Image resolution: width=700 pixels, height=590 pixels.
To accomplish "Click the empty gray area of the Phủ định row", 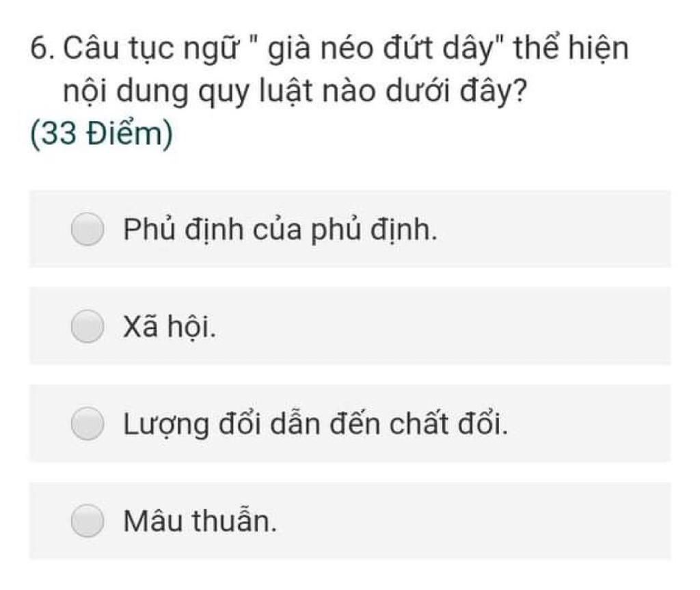I will tap(554, 229).
